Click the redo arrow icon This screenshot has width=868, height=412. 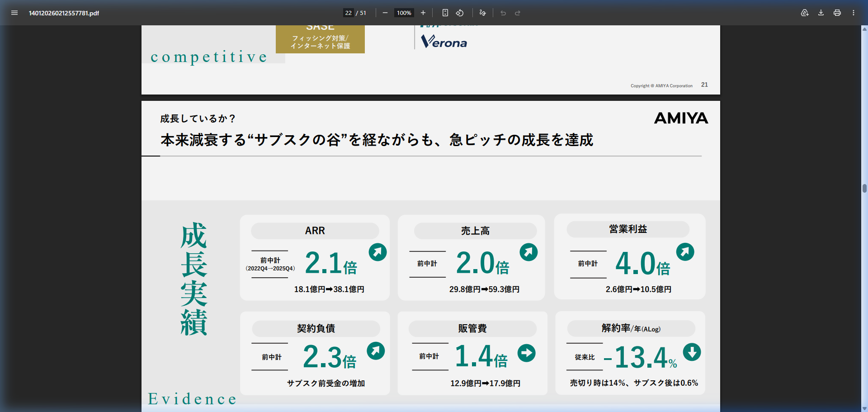click(x=518, y=13)
